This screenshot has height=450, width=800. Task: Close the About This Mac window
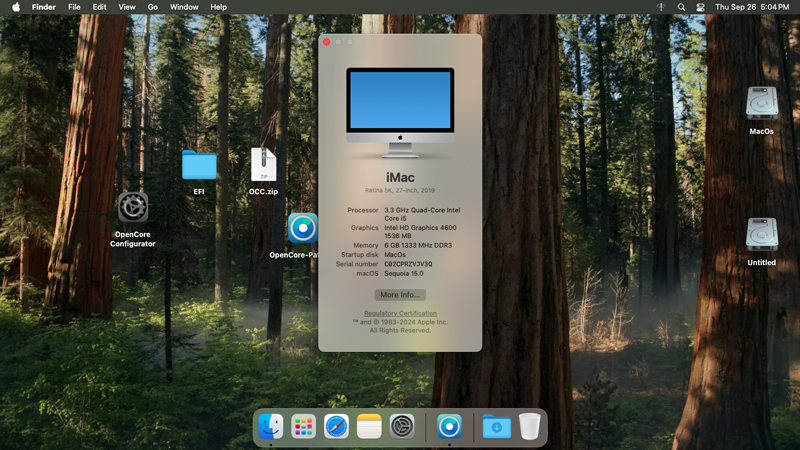click(x=327, y=42)
